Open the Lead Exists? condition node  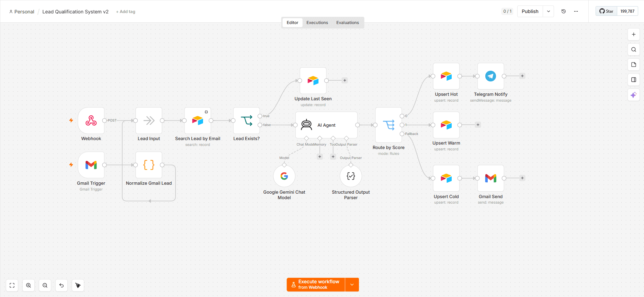pos(246,121)
